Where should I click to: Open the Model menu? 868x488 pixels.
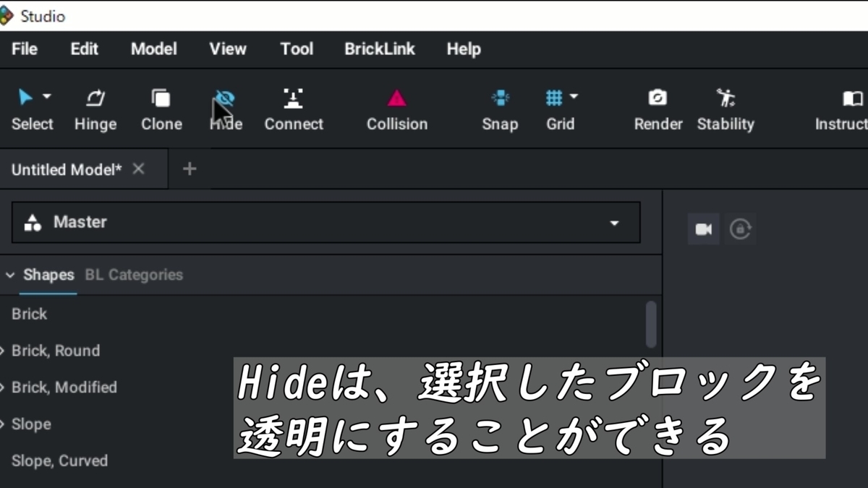pyautogui.click(x=153, y=49)
